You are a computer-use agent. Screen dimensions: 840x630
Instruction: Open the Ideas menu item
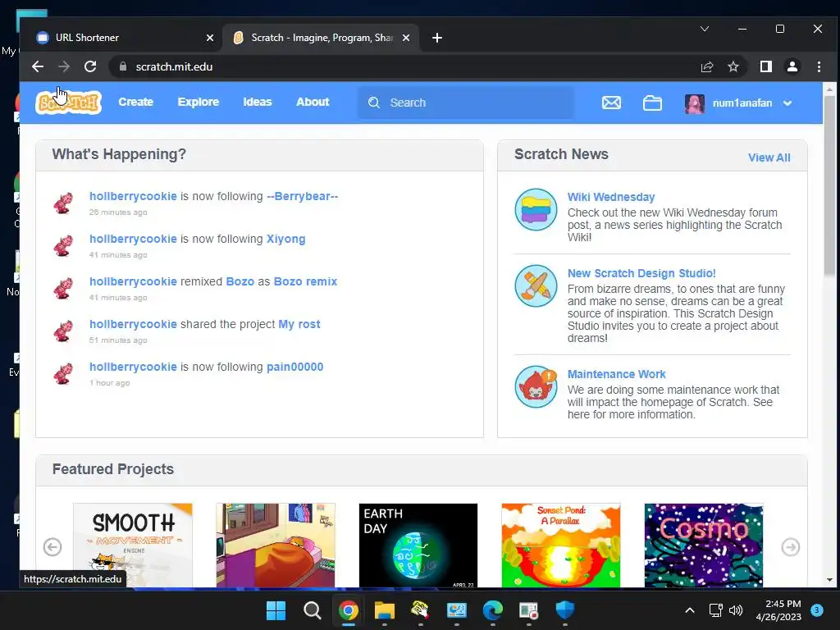pyautogui.click(x=257, y=102)
